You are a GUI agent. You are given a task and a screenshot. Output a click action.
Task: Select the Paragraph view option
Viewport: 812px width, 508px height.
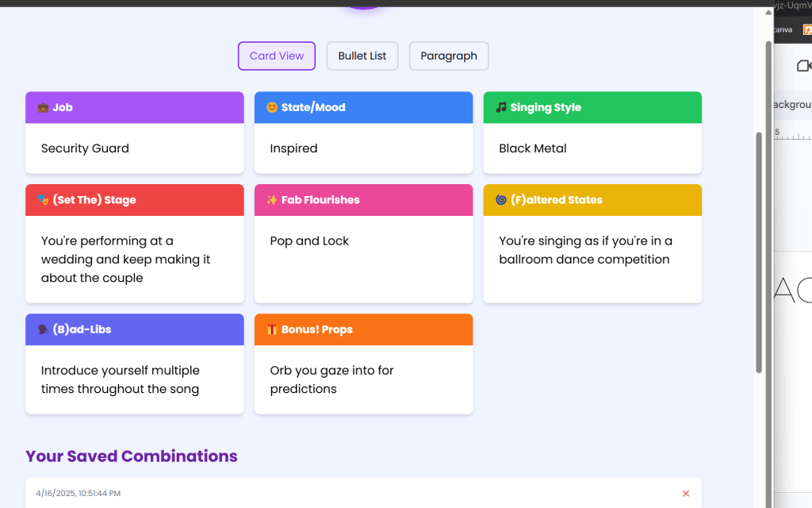(x=449, y=56)
